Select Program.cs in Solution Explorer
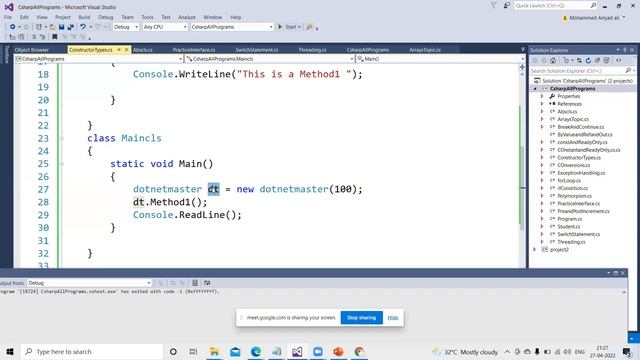Screen dimensions: 640x360 [x=569, y=219]
